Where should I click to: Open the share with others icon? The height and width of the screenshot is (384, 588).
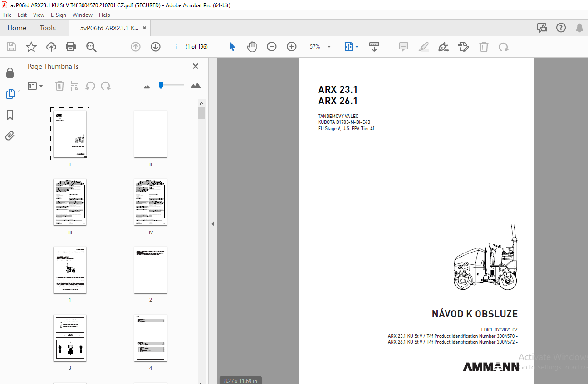tap(542, 28)
